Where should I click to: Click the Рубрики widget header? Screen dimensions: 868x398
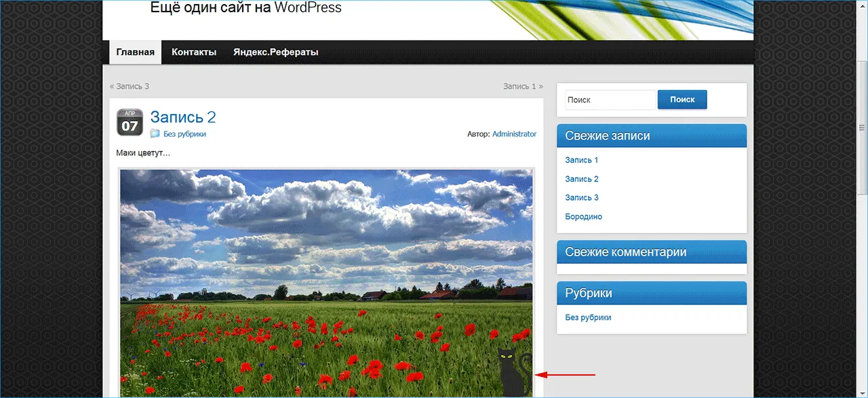[652, 293]
